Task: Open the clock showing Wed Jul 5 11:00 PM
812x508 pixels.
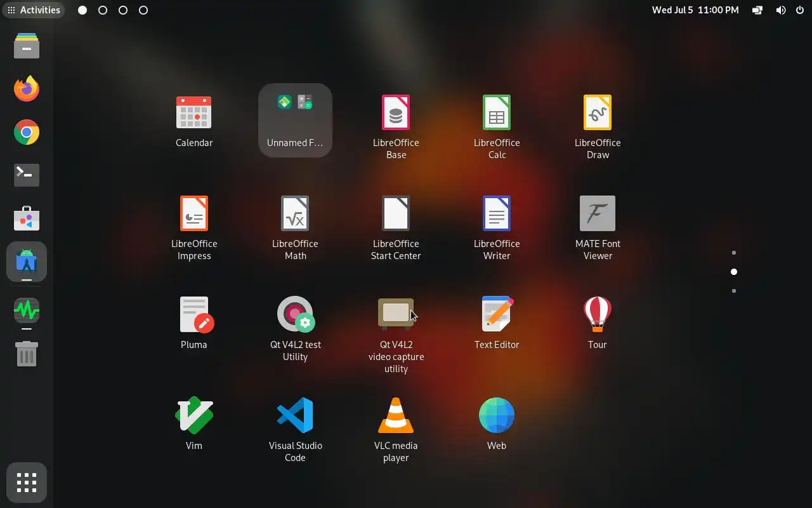Action: tap(695, 10)
